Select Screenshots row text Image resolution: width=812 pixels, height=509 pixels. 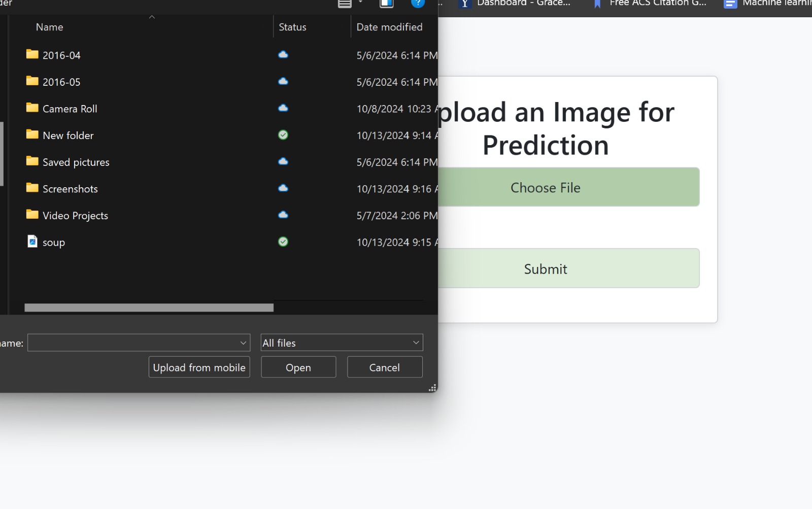tap(70, 189)
